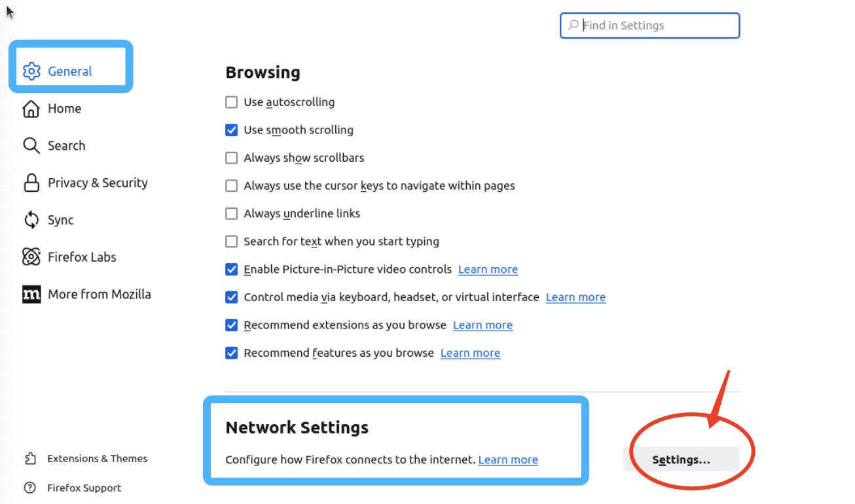Open the Network Settings button
This screenshot has width=855, height=504.
[681, 459]
